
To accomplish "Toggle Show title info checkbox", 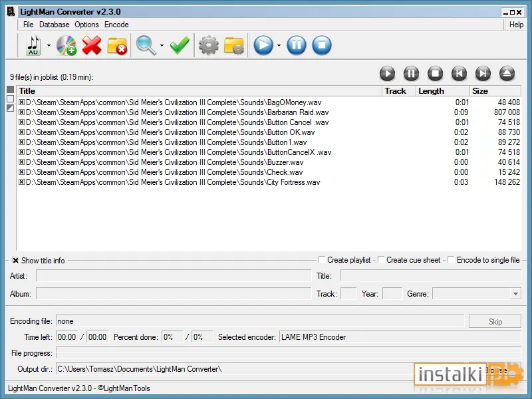I will click(x=15, y=261).
